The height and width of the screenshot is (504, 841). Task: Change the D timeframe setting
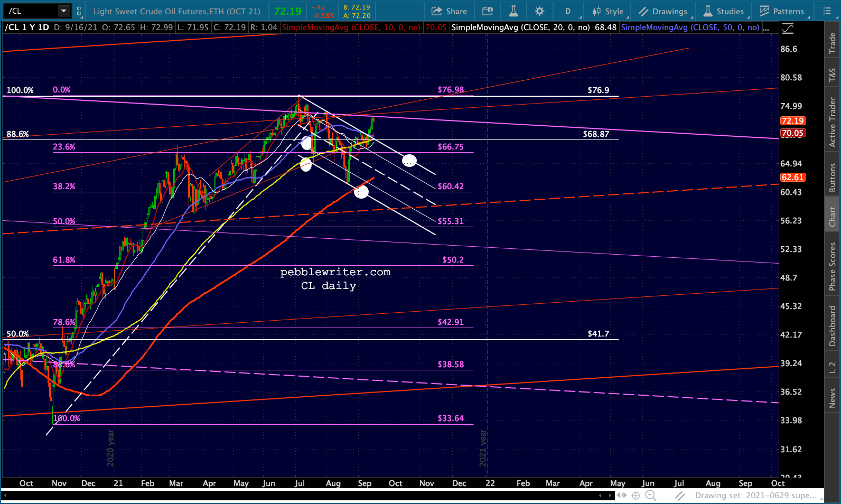tap(568, 11)
